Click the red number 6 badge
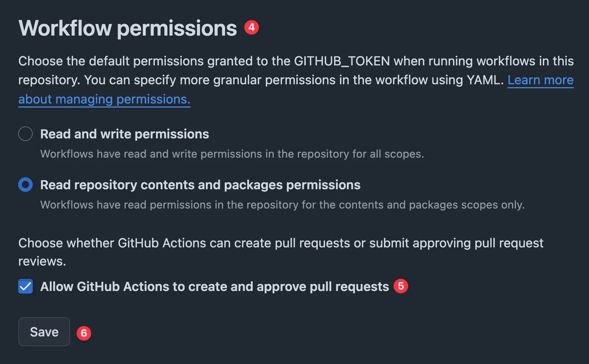 pos(84,333)
